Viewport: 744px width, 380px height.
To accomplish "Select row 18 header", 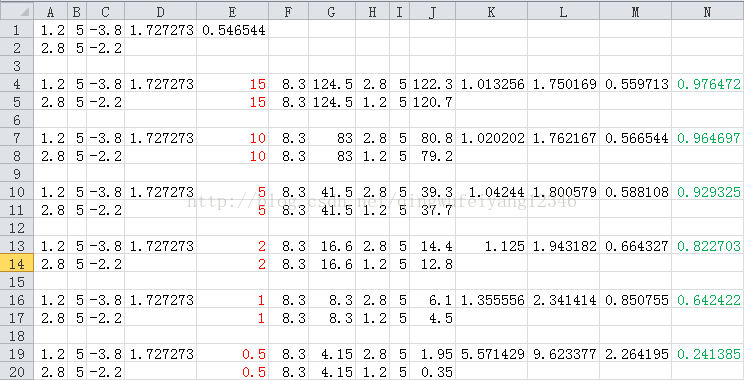I will point(17,335).
